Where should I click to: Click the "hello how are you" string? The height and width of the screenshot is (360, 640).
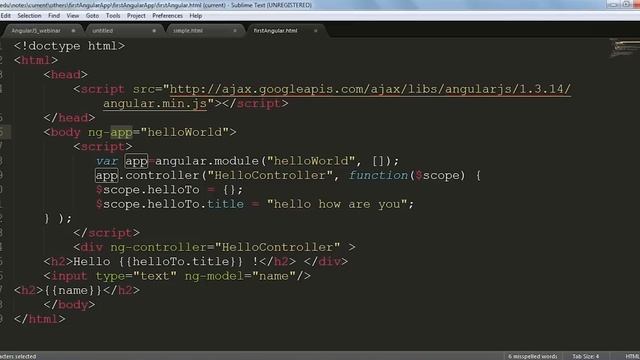coord(337,204)
